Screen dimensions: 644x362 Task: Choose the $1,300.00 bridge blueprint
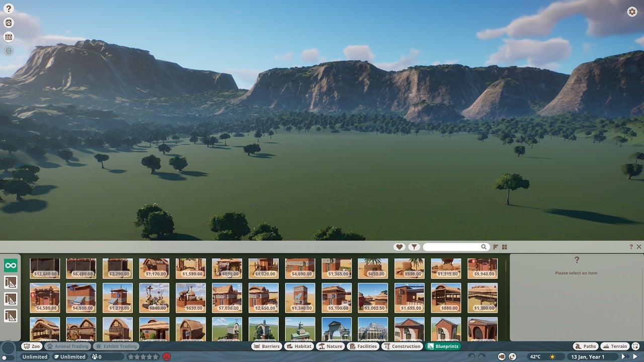[482, 298]
